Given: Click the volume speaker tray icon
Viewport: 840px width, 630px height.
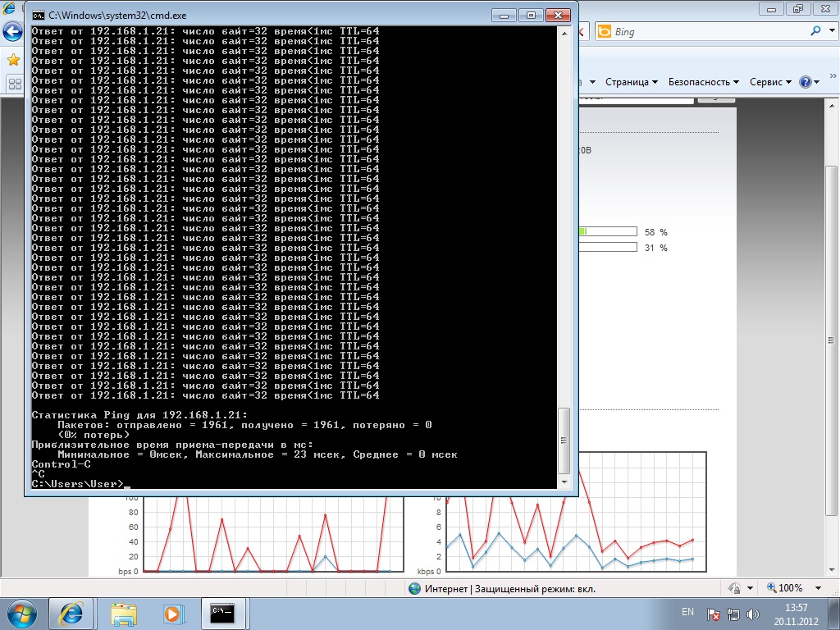Looking at the screenshot, I should (753, 614).
